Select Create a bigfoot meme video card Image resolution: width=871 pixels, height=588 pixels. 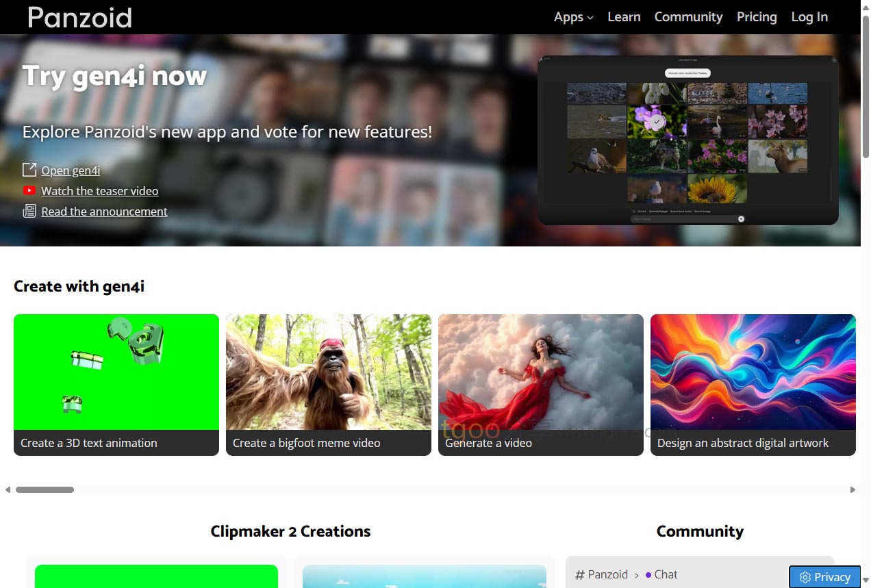[329, 385]
